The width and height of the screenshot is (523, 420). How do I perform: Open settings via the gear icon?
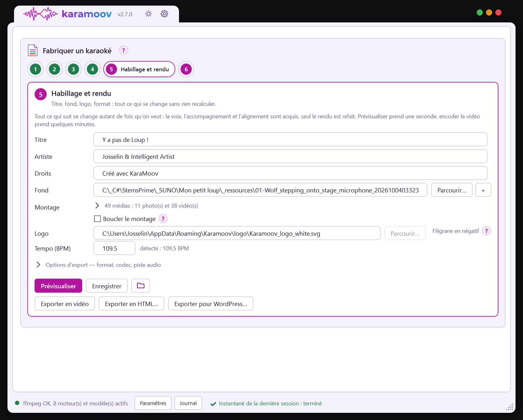click(x=164, y=14)
